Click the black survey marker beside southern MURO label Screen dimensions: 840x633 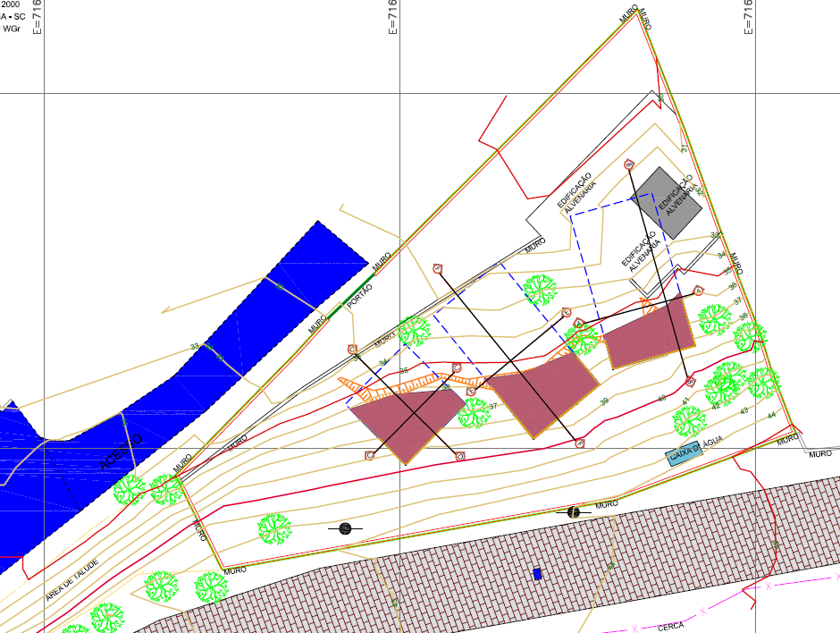click(574, 512)
